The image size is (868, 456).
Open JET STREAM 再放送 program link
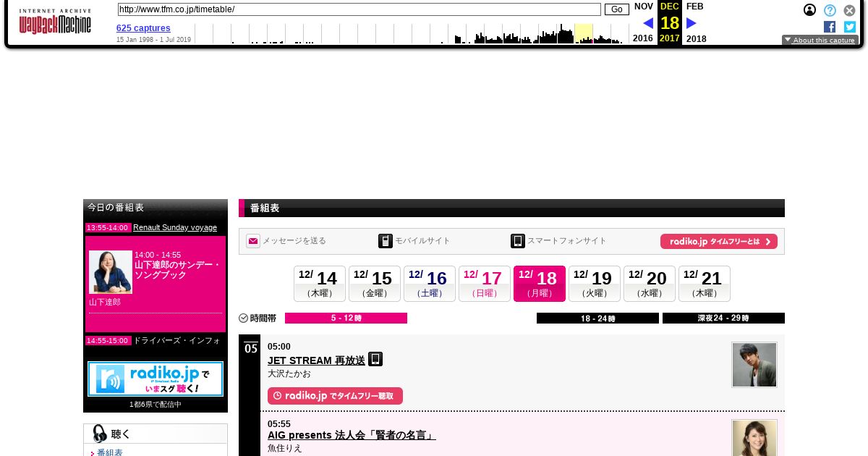(x=316, y=360)
